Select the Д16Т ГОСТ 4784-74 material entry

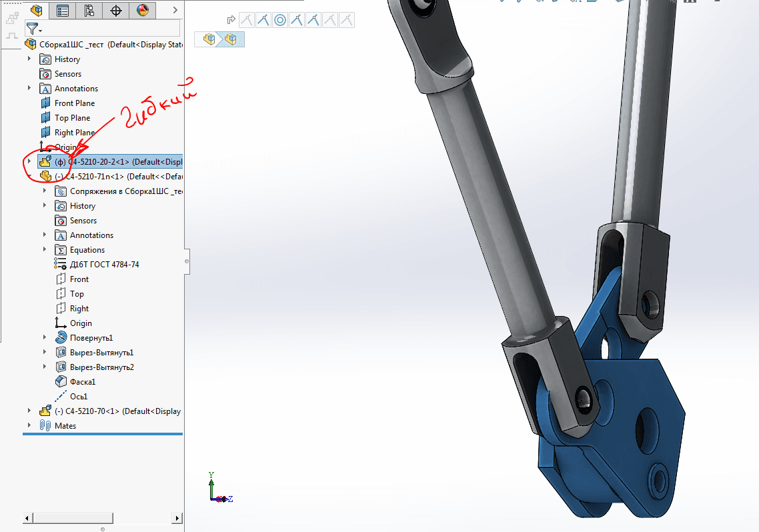point(104,265)
